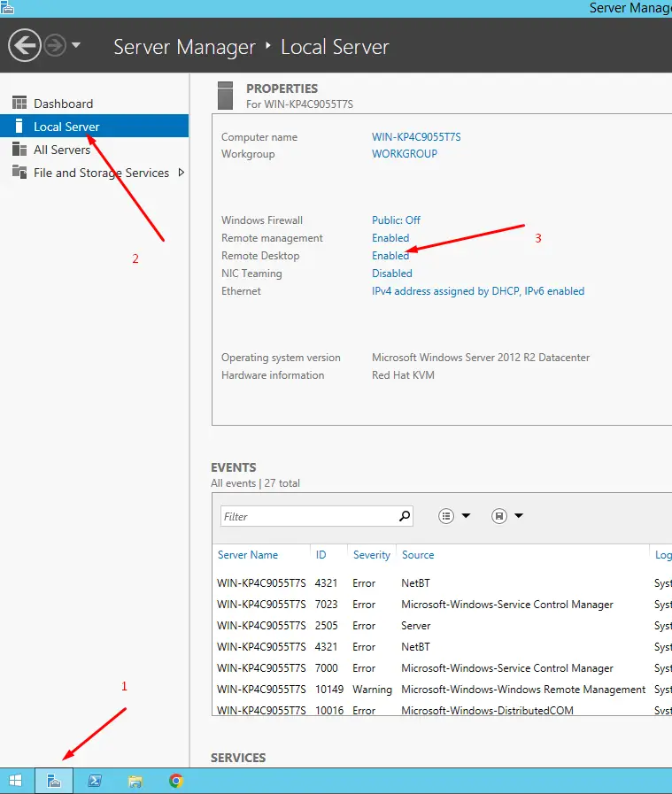The image size is (672, 794).
Task: Sort events by ID column
Action: (x=321, y=555)
